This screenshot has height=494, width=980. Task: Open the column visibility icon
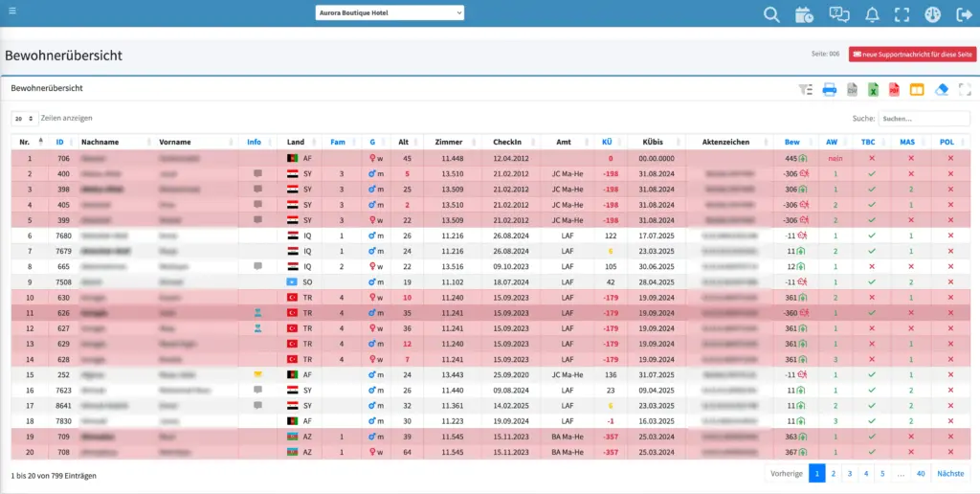click(916, 90)
